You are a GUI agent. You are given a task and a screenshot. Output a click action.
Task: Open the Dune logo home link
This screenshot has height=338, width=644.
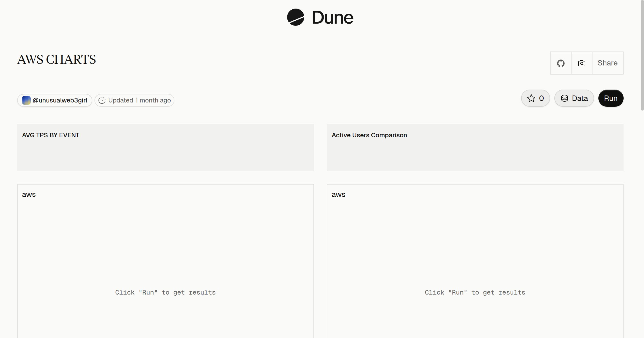[x=320, y=17]
